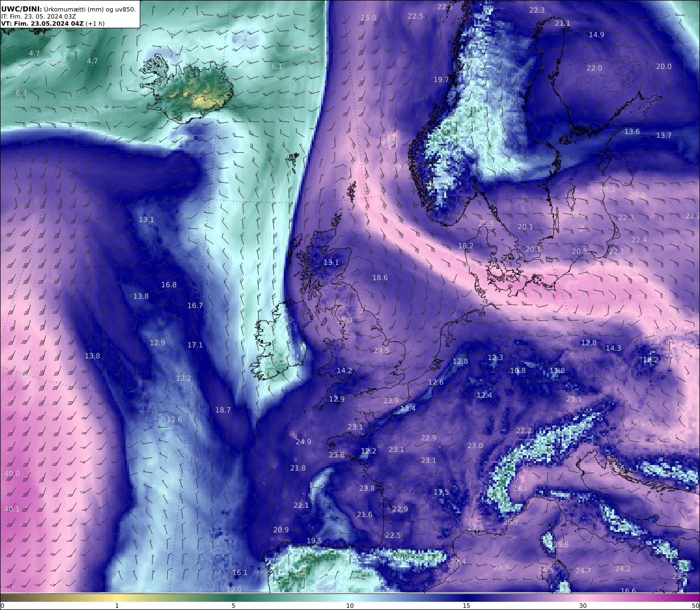Click the '12.6' value on the map
Screen dimensions: 700x610
pos(436,382)
